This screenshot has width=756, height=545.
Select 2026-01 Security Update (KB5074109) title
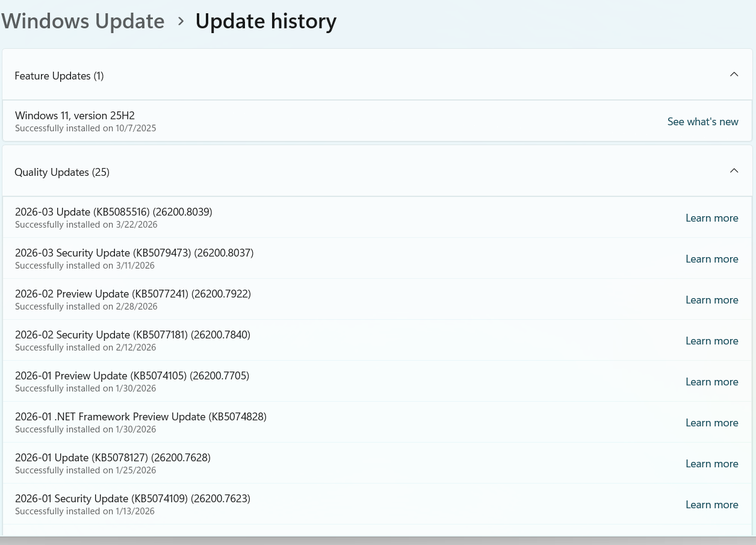tap(132, 499)
